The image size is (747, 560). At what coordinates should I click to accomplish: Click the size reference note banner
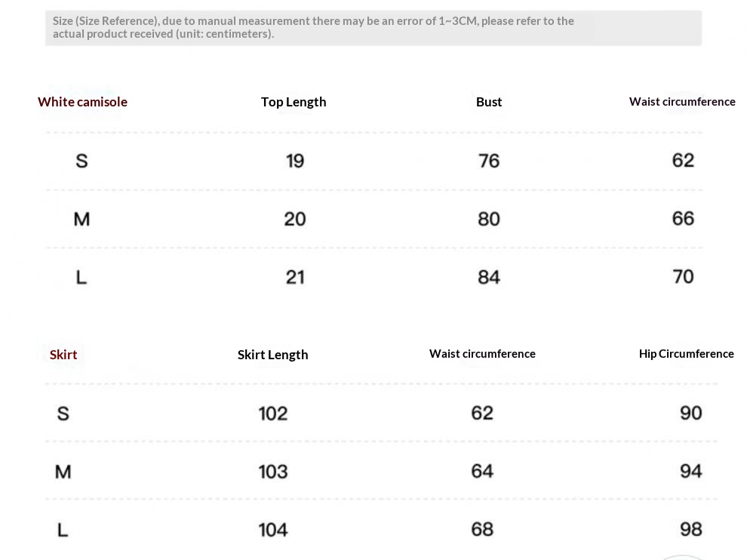coord(373,27)
